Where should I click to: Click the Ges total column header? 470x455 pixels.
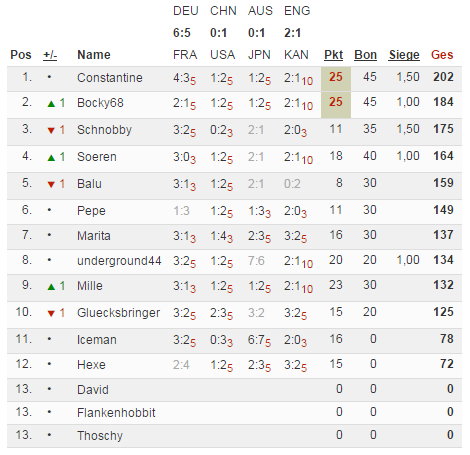click(x=442, y=55)
